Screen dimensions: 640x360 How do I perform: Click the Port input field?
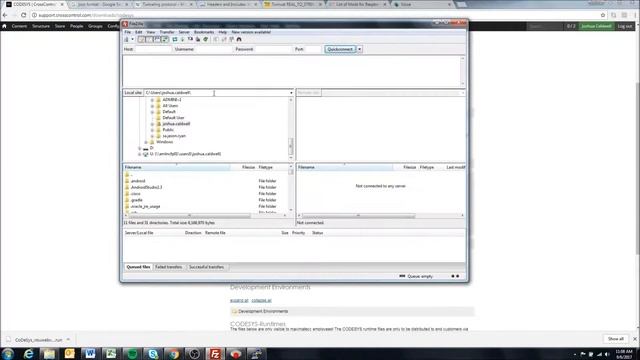coord(313,49)
